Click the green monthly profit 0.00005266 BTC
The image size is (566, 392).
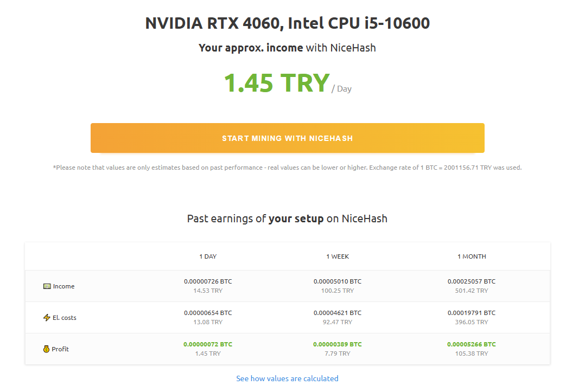[x=472, y=344]
